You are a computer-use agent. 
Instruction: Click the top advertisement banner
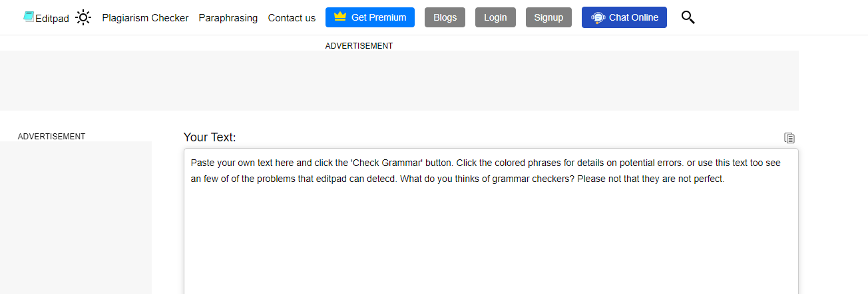(x=399, y=81)
